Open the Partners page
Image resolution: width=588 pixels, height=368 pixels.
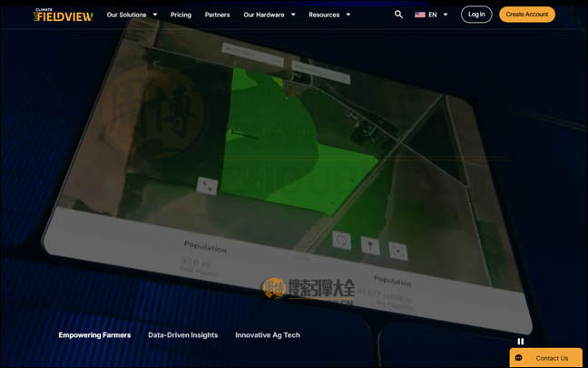coord(217,15)
